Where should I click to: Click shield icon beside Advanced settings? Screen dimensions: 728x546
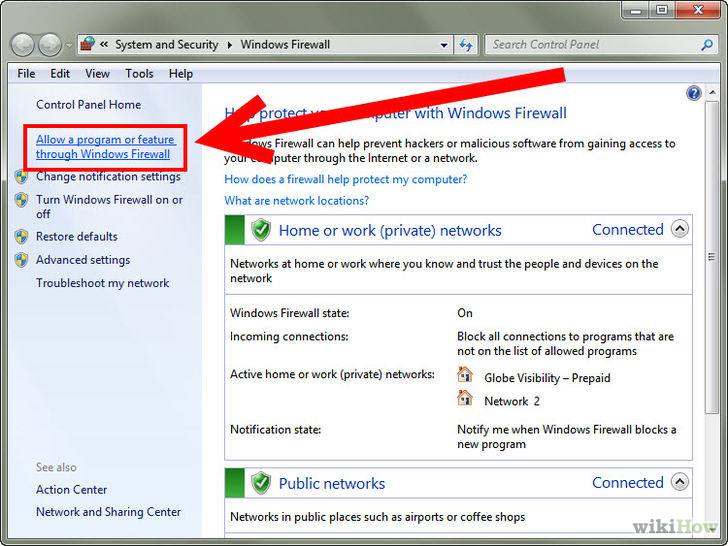[21, 260]
